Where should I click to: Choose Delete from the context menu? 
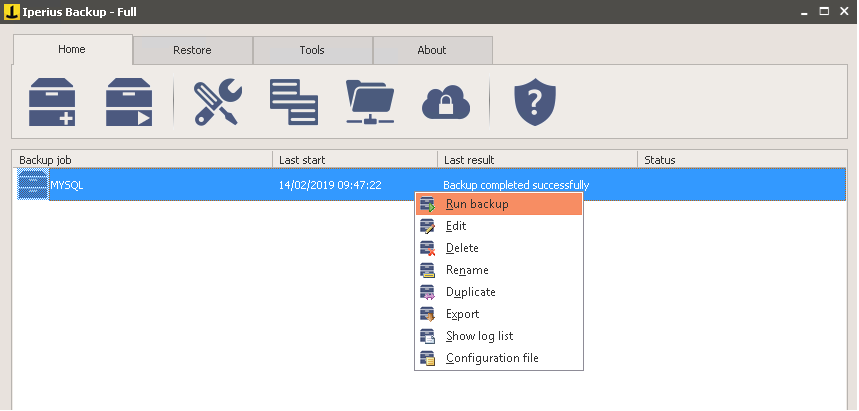(x=499, y=248)
